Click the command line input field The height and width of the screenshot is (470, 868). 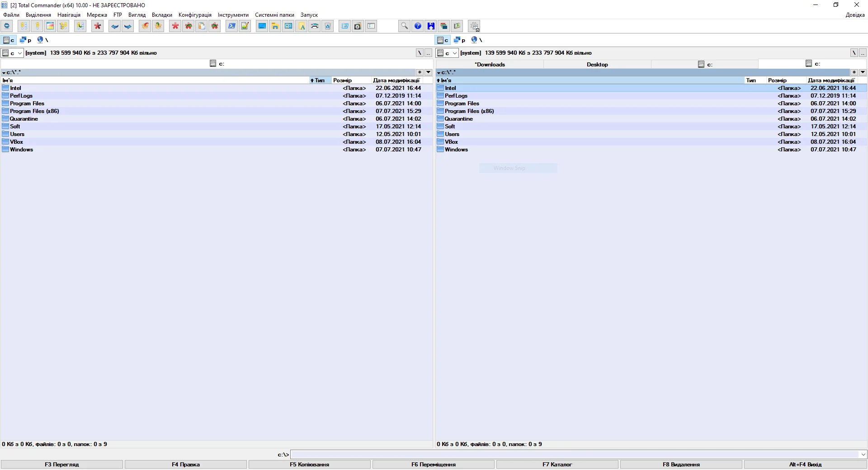pyautogui.click(x=575, y=455)
